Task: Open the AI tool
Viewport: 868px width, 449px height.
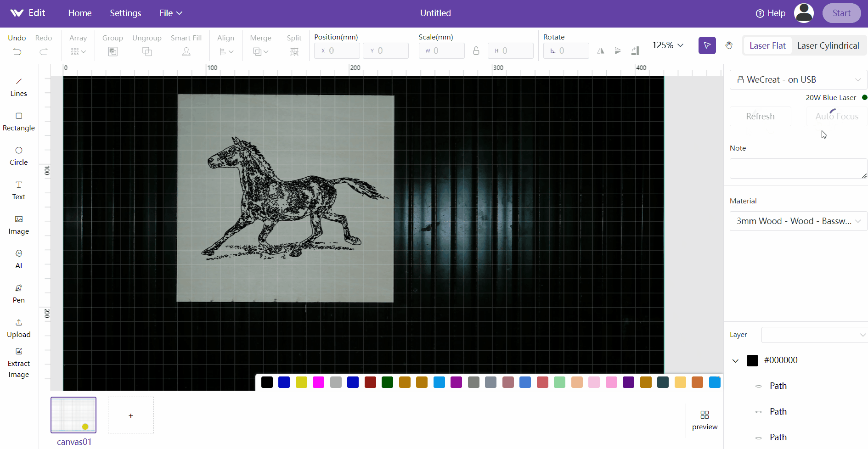Action: tap(19, 259)
